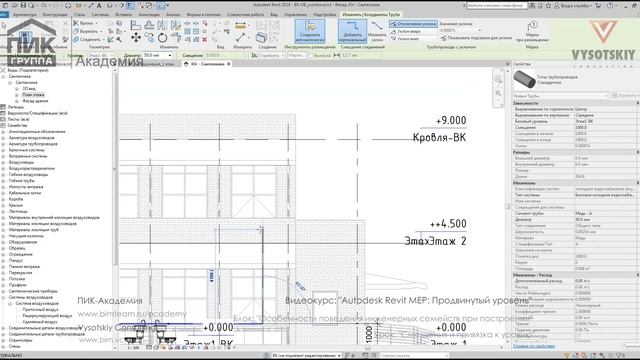
Task: Click the Properties help (Справка по свойствам) link
Action: 534,346
